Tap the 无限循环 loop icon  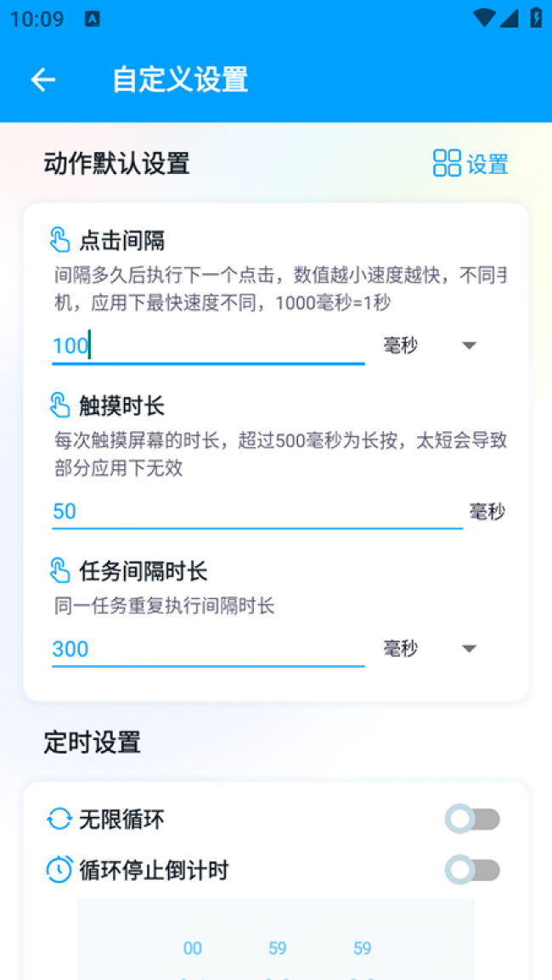(59, 819)
